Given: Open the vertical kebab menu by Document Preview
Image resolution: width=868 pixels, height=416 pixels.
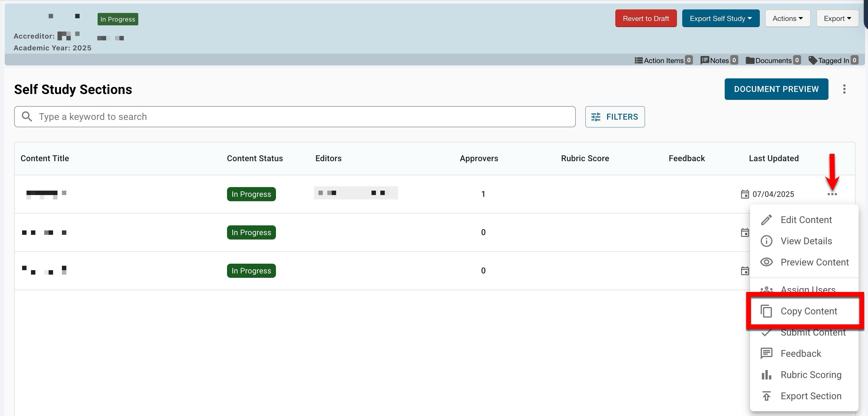Looking at the screenshot, I should 844,89.
